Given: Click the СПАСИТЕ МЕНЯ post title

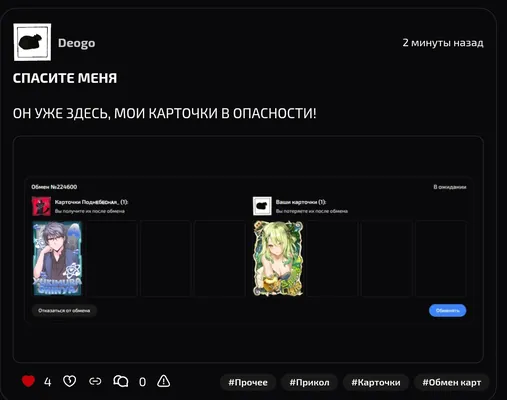Looking at the screenshot, I should pyautogui.click(x=65, y=78).
